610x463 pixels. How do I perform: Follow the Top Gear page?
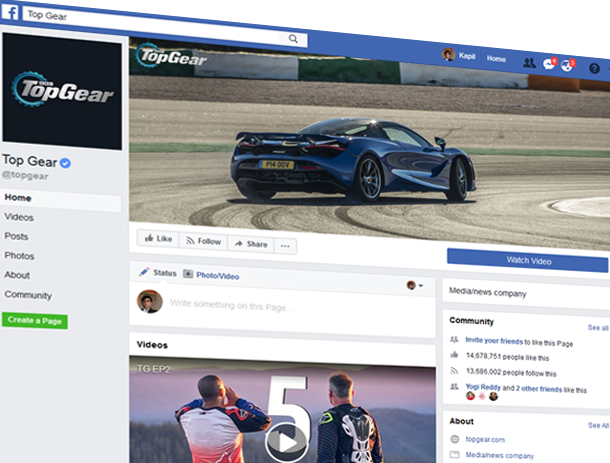(x=203, y=241)
